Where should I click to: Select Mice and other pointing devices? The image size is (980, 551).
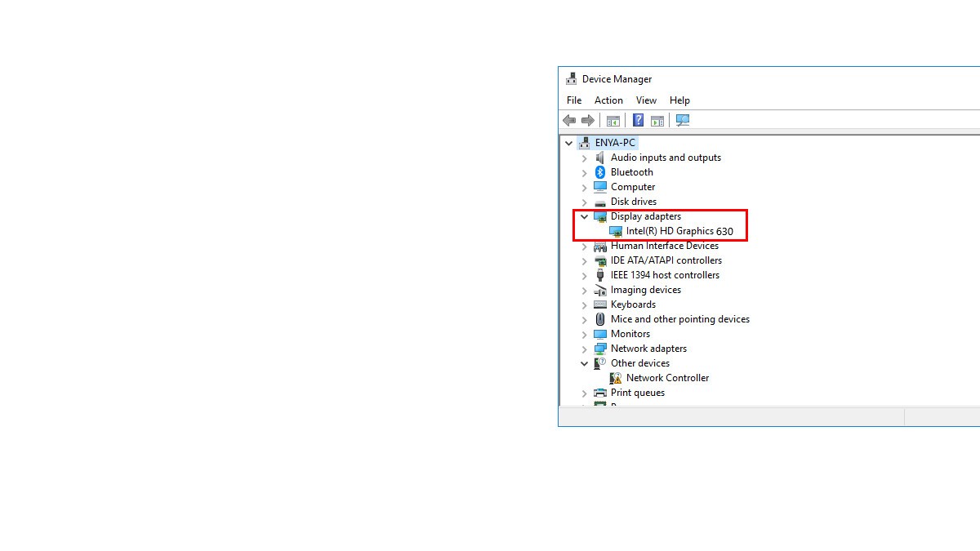679,319
